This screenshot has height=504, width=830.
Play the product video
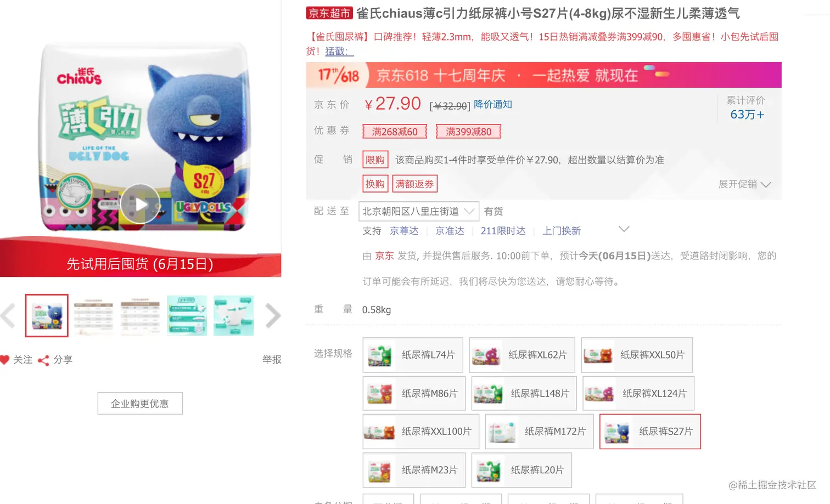(140, 203)
